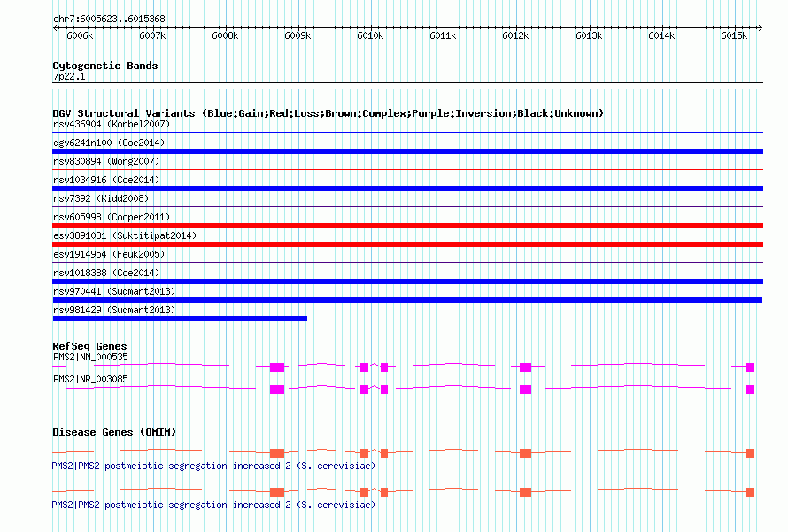The width and height of the screenshot is (788, 532).
Task: Click the 6006k ruler tick label
Action: pyautogui.click(x=80, y=35)
